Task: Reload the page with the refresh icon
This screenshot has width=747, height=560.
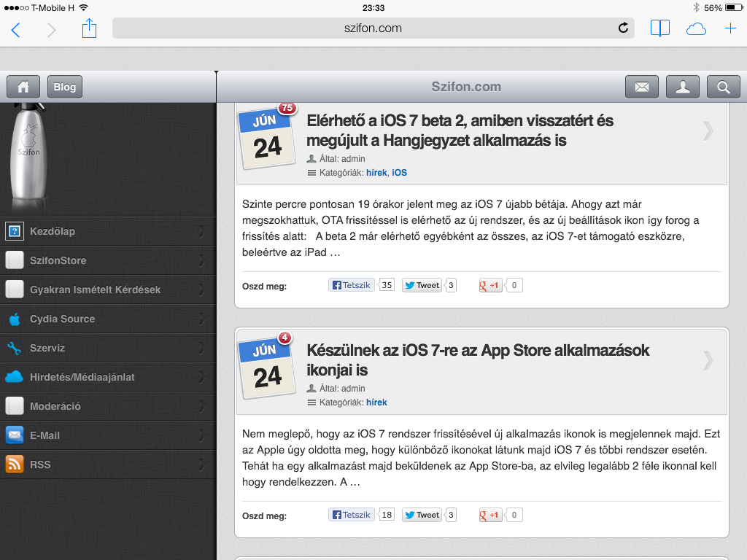Action: click(x=623, y=28)
